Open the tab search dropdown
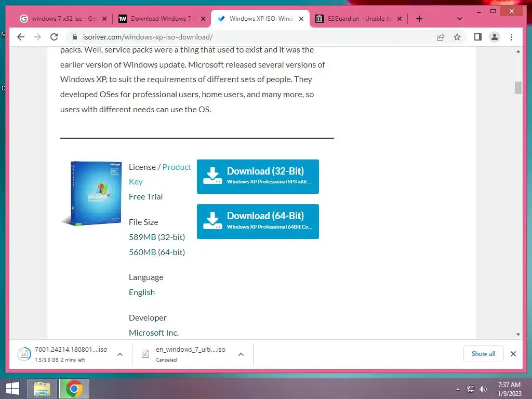This screenshot has height=399, width=532. [459, 19]
